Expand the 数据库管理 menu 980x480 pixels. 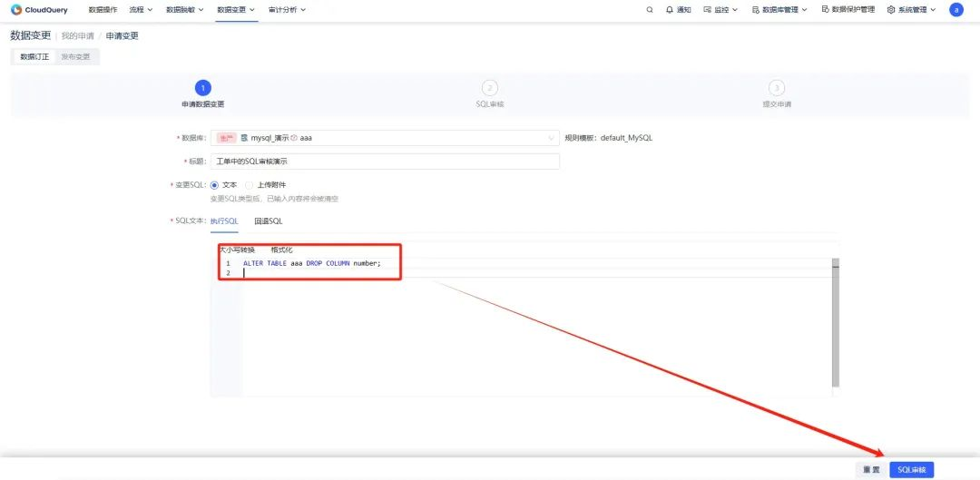pyautogui.click(x=779, y=10)
